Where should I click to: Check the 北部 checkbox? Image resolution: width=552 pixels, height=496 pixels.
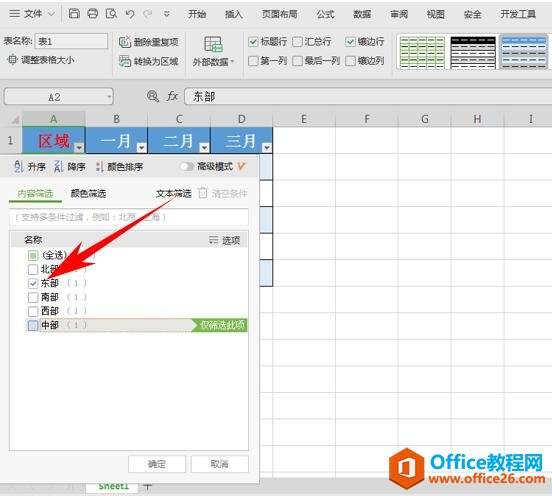pyautogui.click(x=33, y=269)
